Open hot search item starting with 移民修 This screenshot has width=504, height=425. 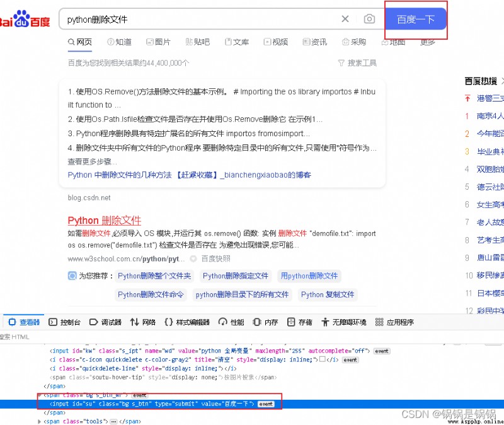click(x=491, y=276)
